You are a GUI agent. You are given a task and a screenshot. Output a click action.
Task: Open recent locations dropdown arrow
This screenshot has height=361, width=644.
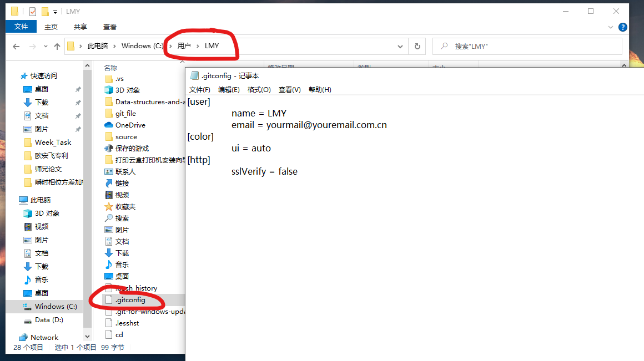click(46, 47)
